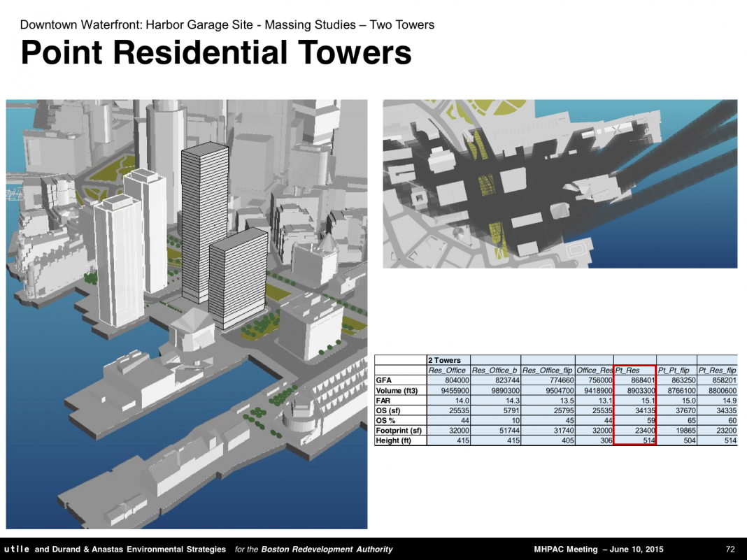Image resolution: width=747 pixels, height=560 pixels.
Task: Click the FAR value 14.3
Action: [513, 401]
